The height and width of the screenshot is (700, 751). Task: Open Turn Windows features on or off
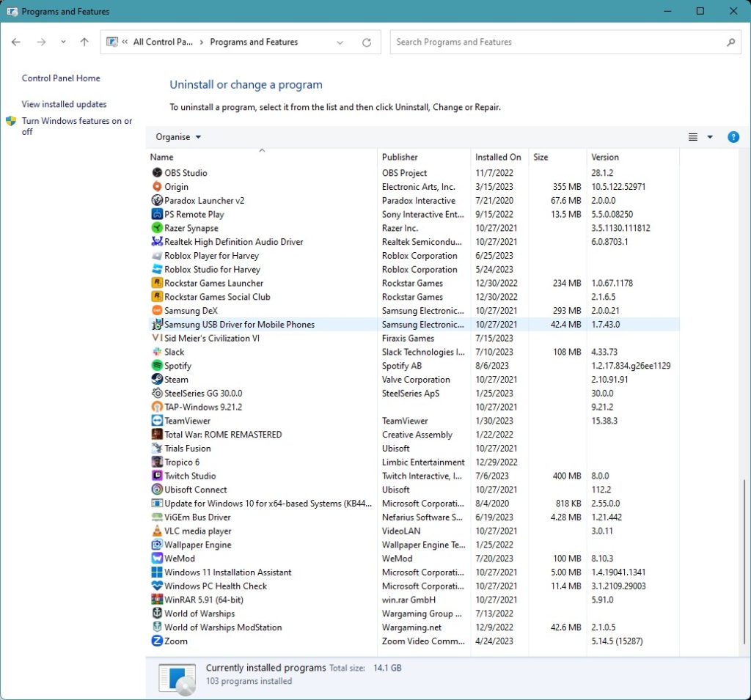point(76,126)
